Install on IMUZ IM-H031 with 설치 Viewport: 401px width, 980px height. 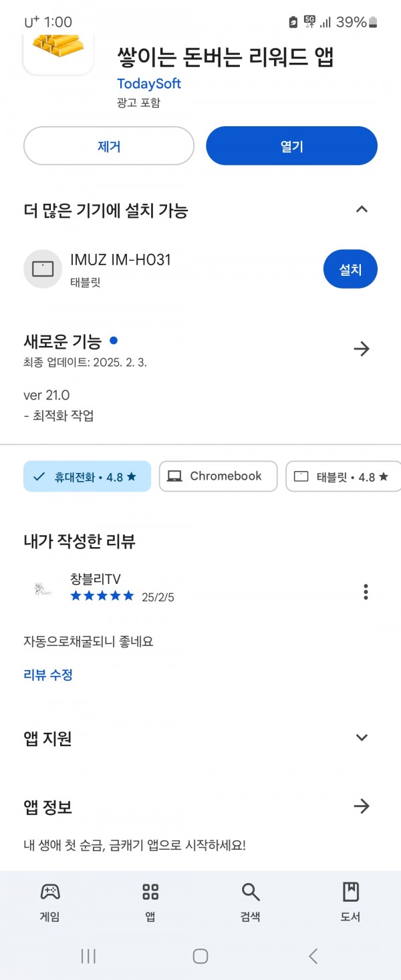coord(350,269)
